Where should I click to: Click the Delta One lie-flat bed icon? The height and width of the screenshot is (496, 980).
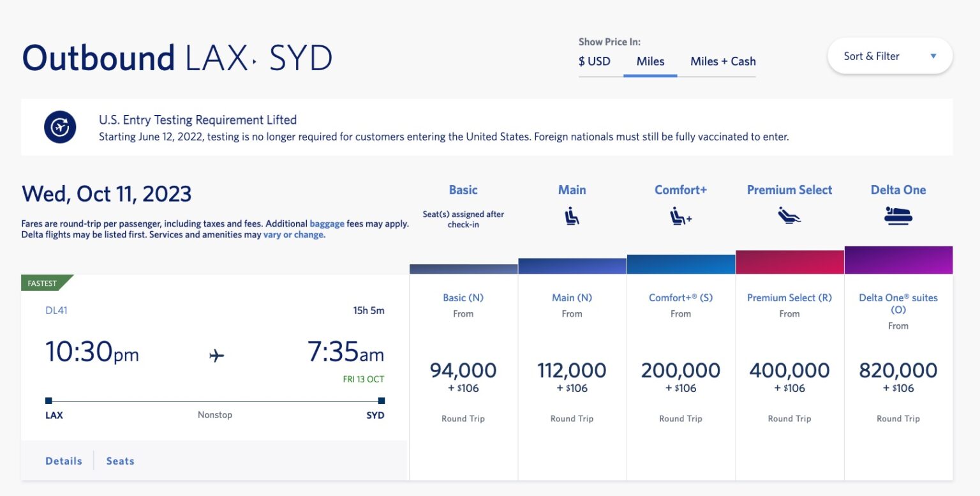pyautogui.click(x=898, y=216)
